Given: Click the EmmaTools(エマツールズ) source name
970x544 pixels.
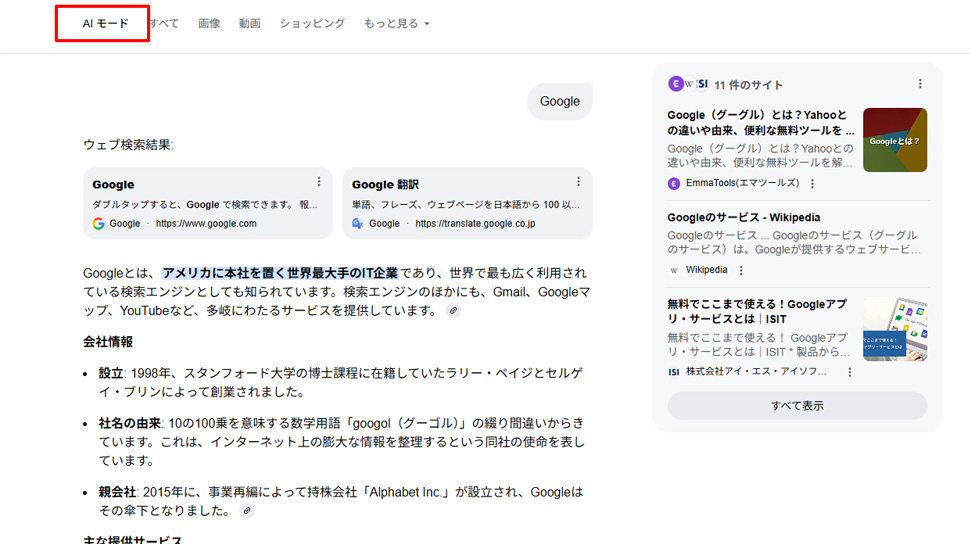Looking at the screenshot, I should click(x=742, y=183).
